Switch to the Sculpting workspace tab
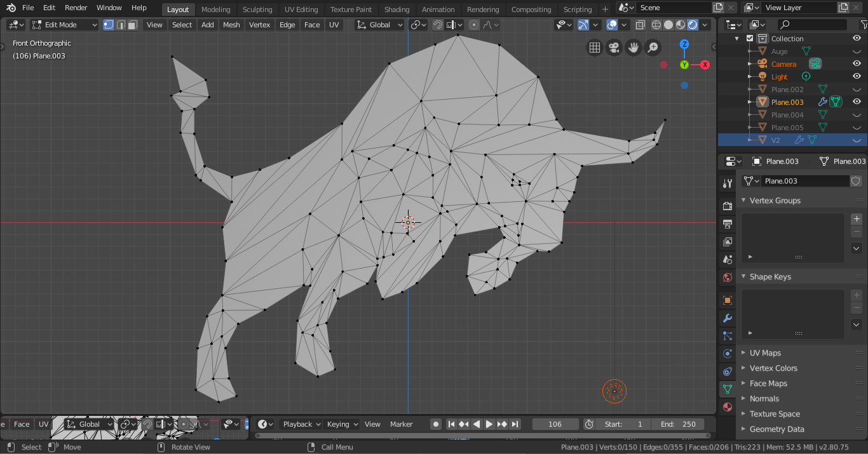 pyautogui.click(x=257, y=10)
